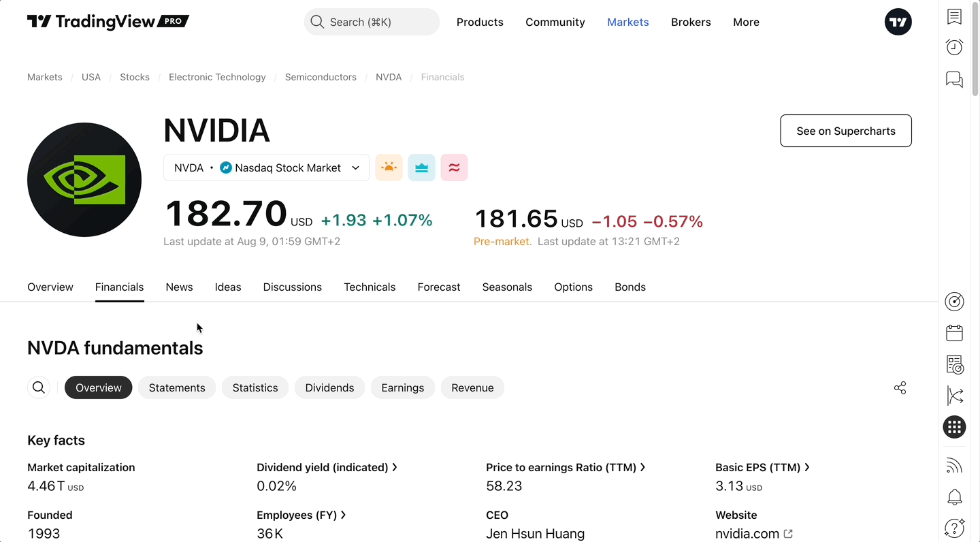The height and width of the screenshot is (542, 980).
Task: Go to USA breadcrumb link
Action: click(x=91, y=77)
